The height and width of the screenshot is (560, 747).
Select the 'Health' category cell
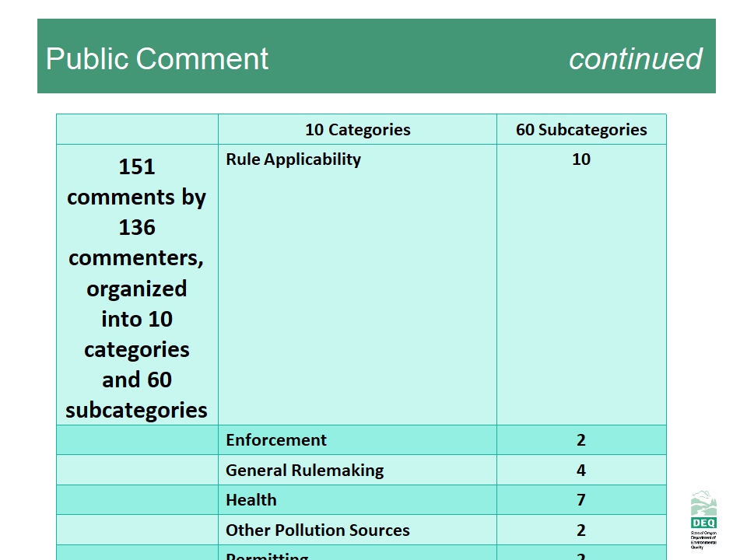[251, 500]
